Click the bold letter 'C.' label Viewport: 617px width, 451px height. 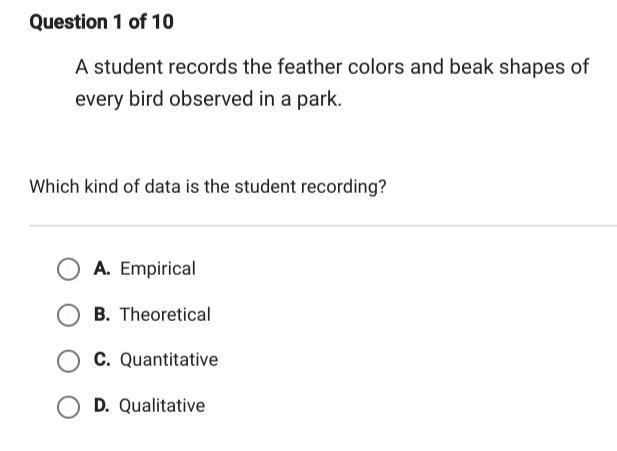pyautogui.click(x=102, y=360)
